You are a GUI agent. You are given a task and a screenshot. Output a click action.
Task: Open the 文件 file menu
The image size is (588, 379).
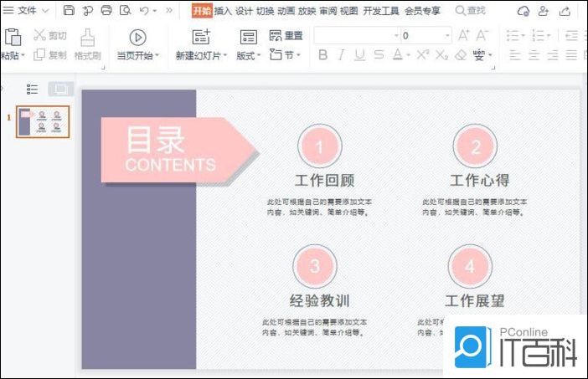[26, 11]
